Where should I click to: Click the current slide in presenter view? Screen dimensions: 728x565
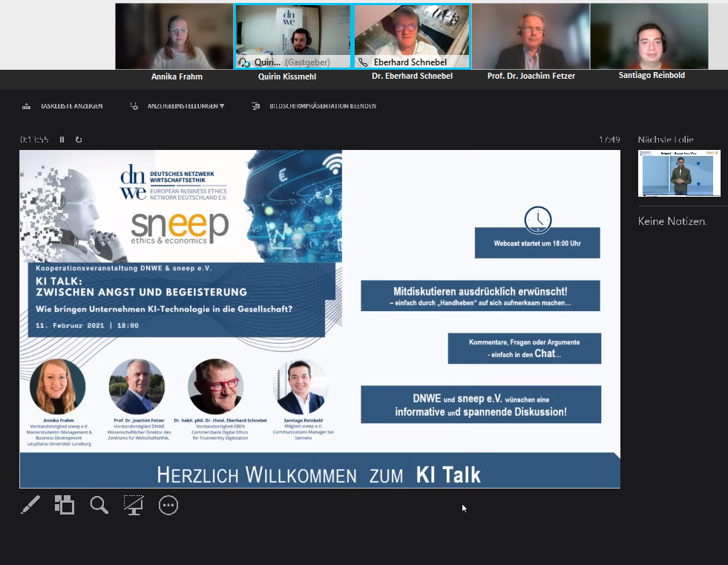click(x=319, y=319)
